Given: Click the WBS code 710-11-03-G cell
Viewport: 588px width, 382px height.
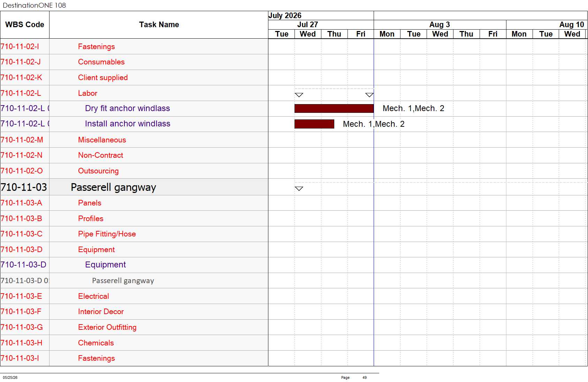Looking at the screenshot, I should tap(25, 327).
